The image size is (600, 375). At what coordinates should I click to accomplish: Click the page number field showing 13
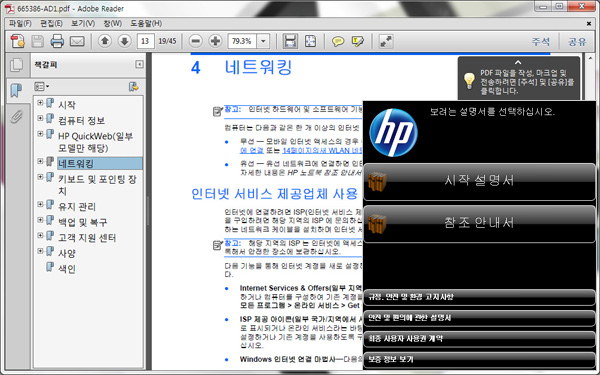[x=145, y=41]
